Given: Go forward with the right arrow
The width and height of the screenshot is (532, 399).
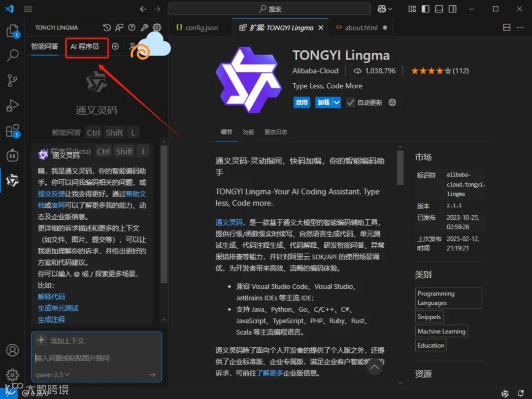Looking at the screenshot, I should click(x=157, y=9).
